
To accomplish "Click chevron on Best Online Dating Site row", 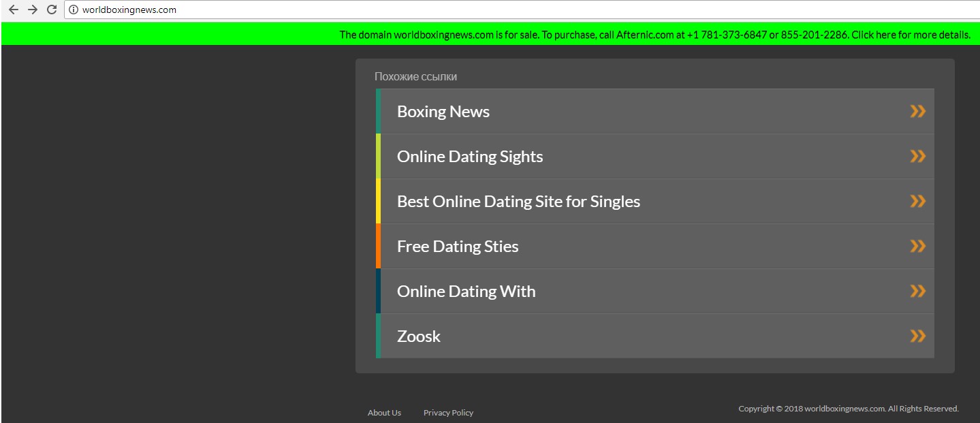I will [x=918, y=201].
